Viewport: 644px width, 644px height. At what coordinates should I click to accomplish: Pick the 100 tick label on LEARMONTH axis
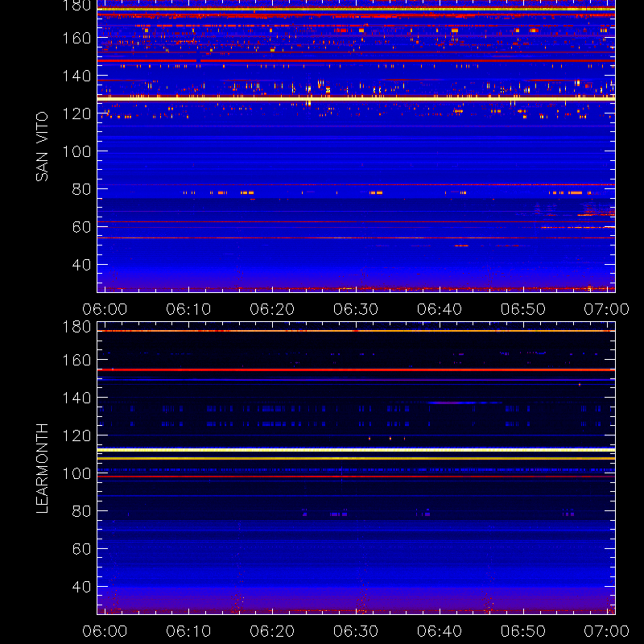(x=76, y=473)
